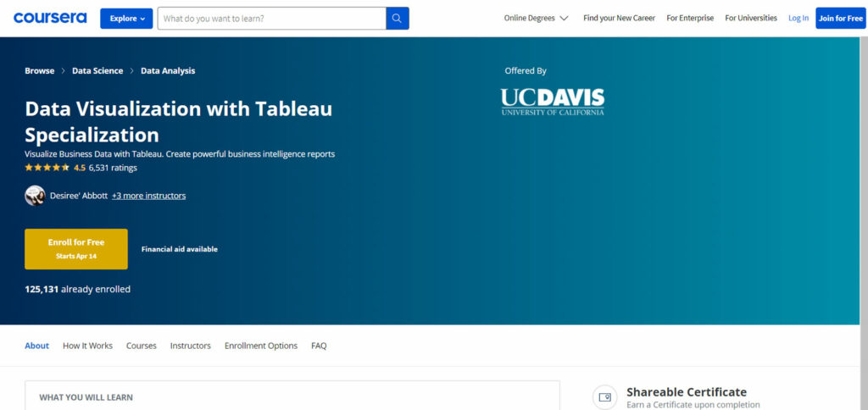The width and height of the screenshot is (868, 410).
Task: Navigate to Data Science breadcrumb
Action: tap(97, 71)
